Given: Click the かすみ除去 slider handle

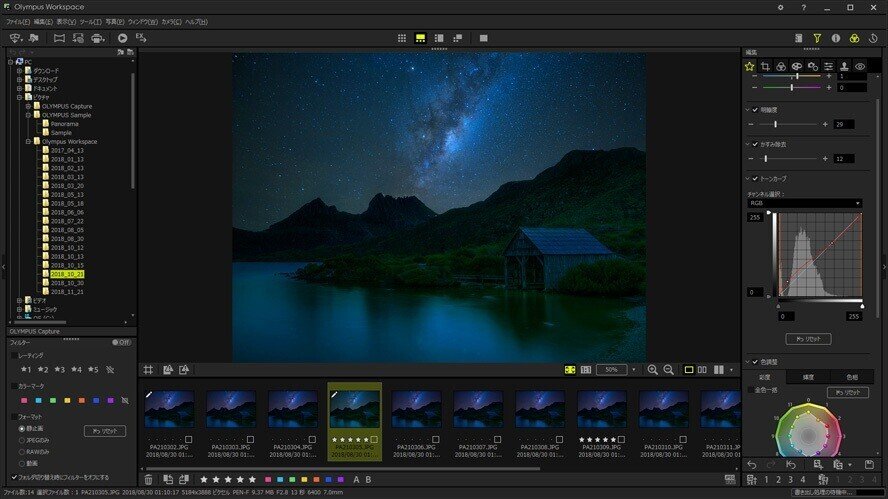Looking at the screenshot, I should tap(766, 159).
